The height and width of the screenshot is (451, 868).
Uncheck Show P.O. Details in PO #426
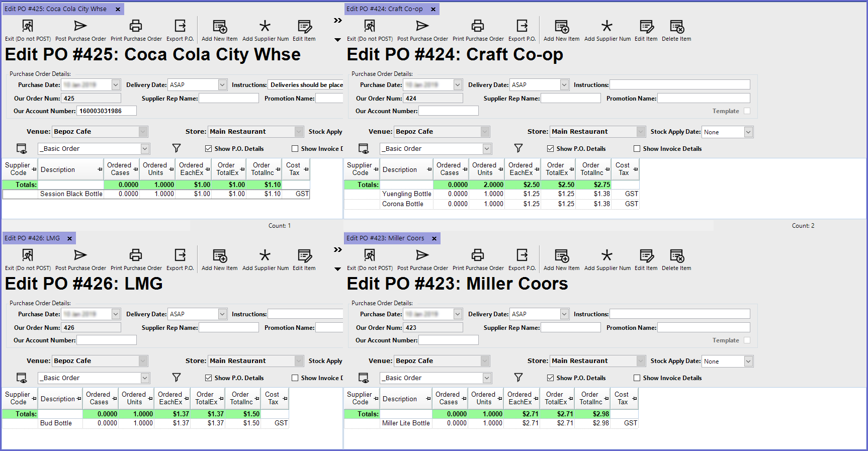pyautogui.click(x=208, y=378)
